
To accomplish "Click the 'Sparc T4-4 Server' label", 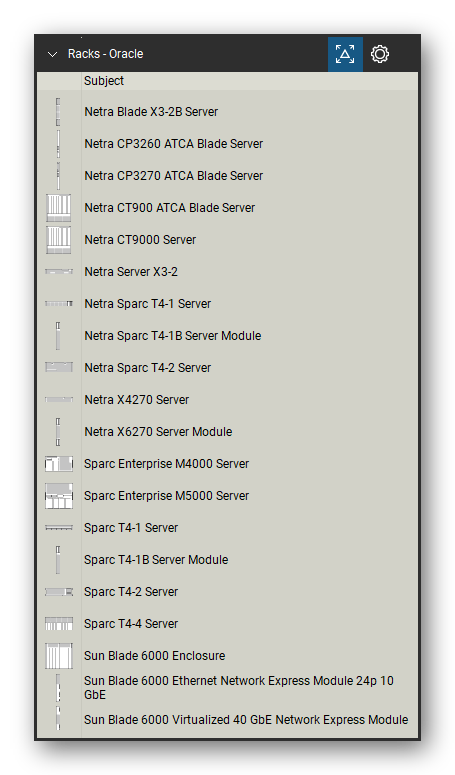I will point(131,624).
